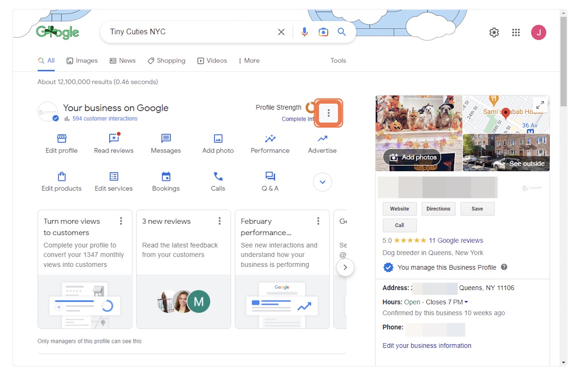Open Q & A

[x=270, y=182]
